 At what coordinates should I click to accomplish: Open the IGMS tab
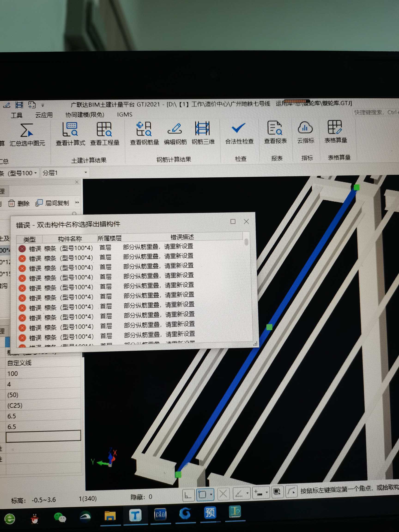[125, 115]
